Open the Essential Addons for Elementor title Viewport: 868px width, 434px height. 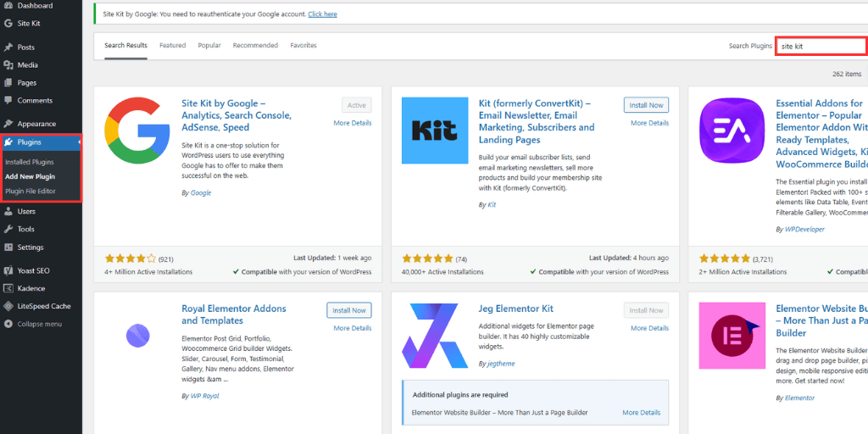[x=822, y=133]
